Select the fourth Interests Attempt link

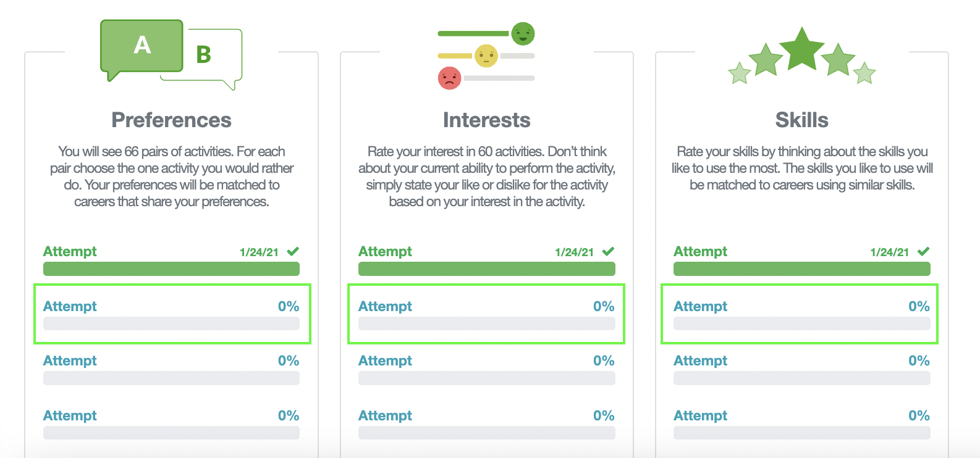(x=385, y=415)
